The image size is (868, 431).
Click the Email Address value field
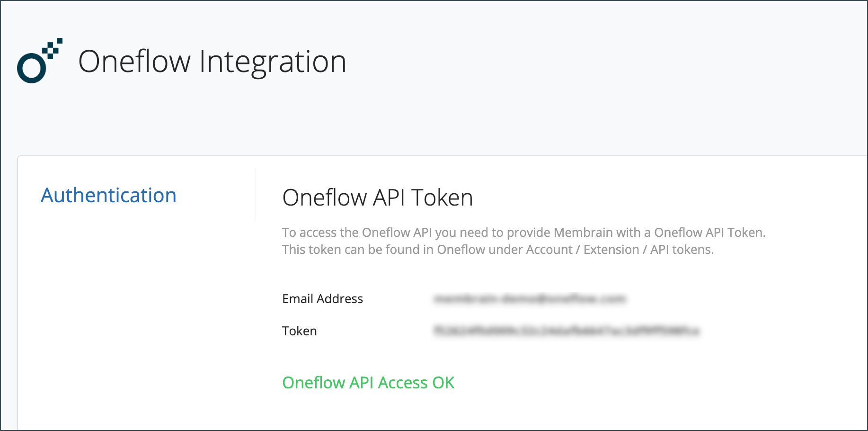(x=530, y=298)
